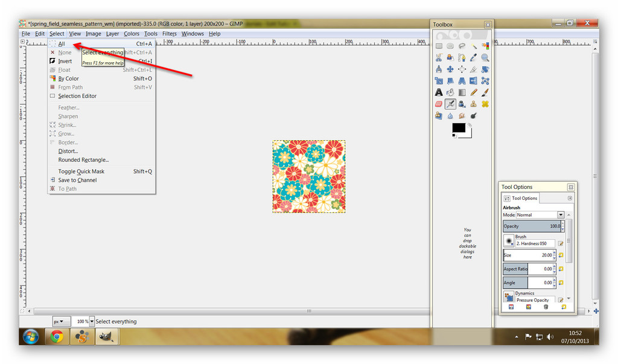Select the Rectangle Select tool

point(439,46)
